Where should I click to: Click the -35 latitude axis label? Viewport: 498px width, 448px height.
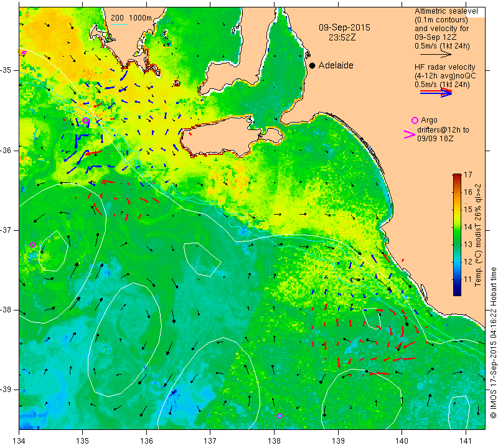coord(6,70)
